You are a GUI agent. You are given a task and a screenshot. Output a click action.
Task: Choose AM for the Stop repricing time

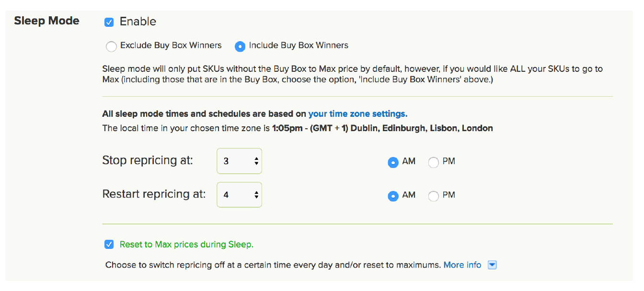click(393, 162)
